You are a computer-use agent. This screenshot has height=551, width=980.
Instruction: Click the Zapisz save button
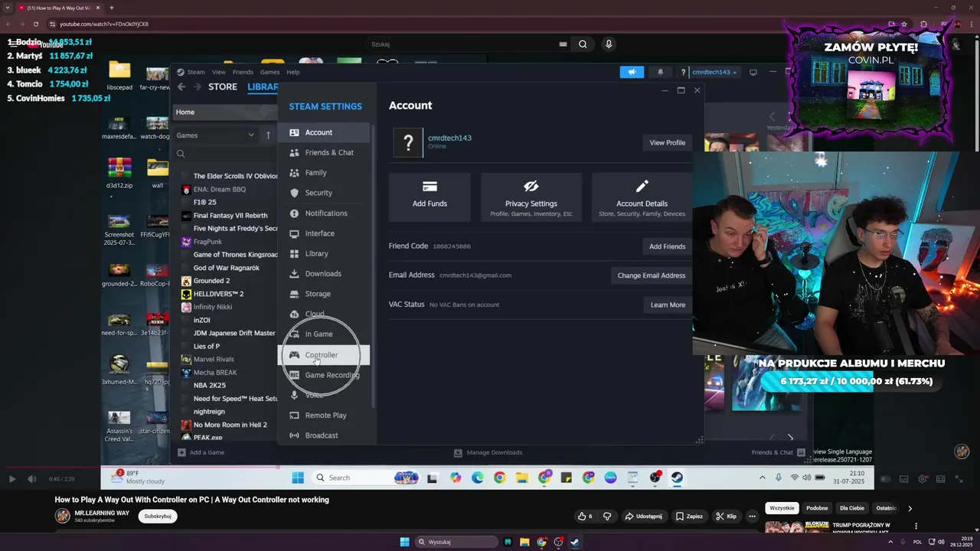689,516
